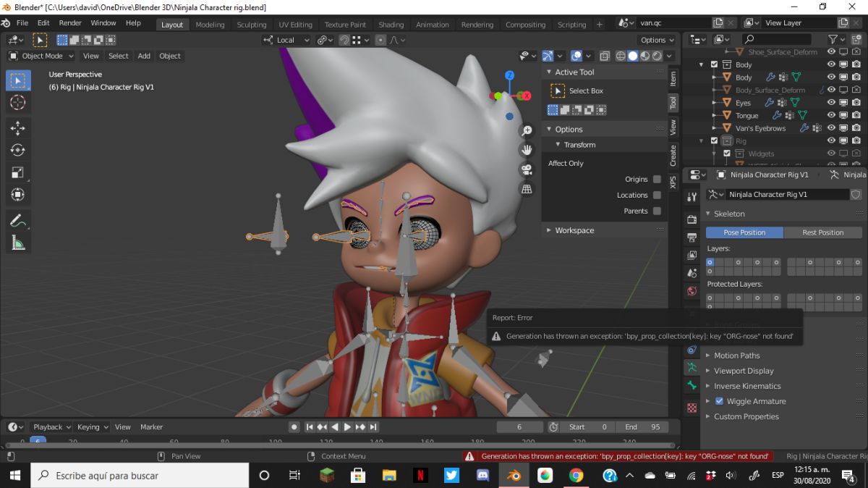This screenshot has width=868, height=488.
Task: Open the Scene properties tab icon
Action: tap(692, 274)
